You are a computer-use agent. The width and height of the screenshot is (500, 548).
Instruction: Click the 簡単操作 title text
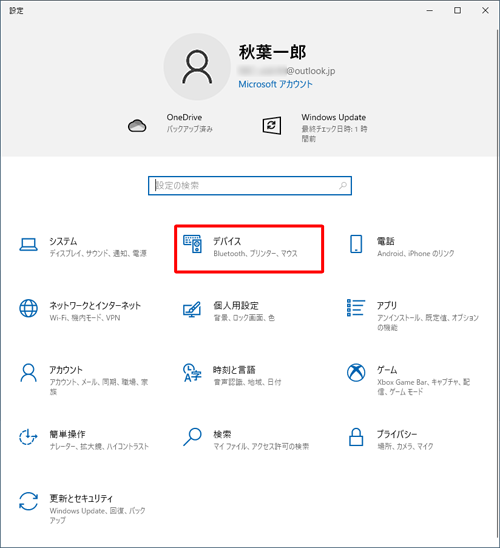(x=67, y=434)
